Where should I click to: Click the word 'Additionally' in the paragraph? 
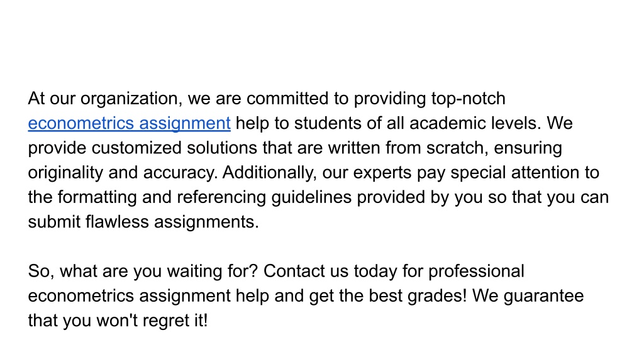tap(269, 173)
